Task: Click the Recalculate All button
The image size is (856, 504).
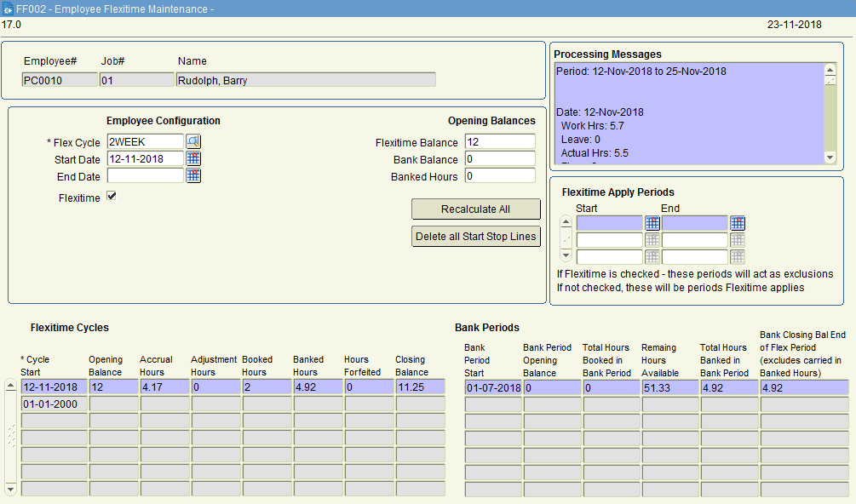Action: [475, 209]
